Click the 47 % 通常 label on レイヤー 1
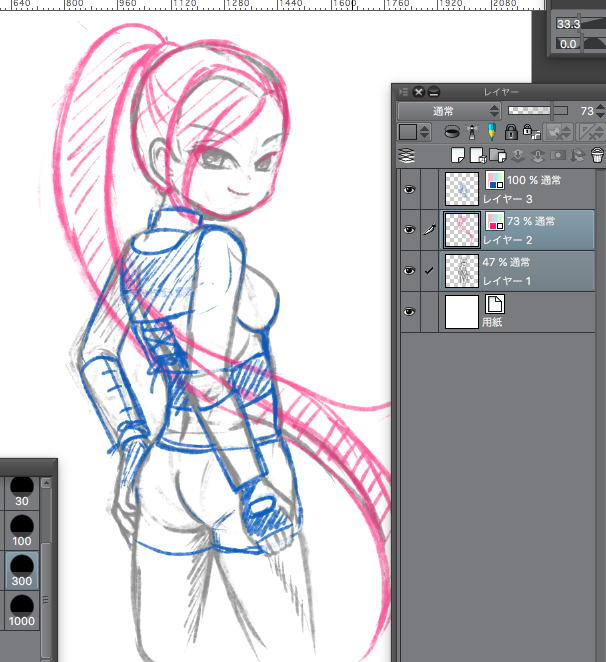 pyautogui.click(x=506, y=262)
